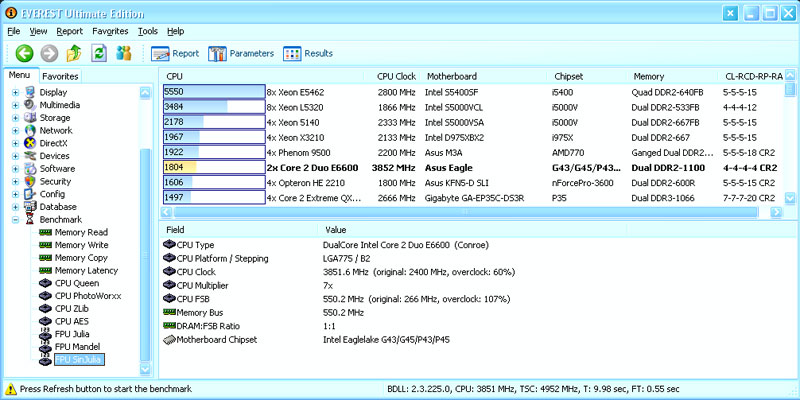Select the Security shield icon
This screenshot has height=400, width=800.
click(x=30, y=182)
